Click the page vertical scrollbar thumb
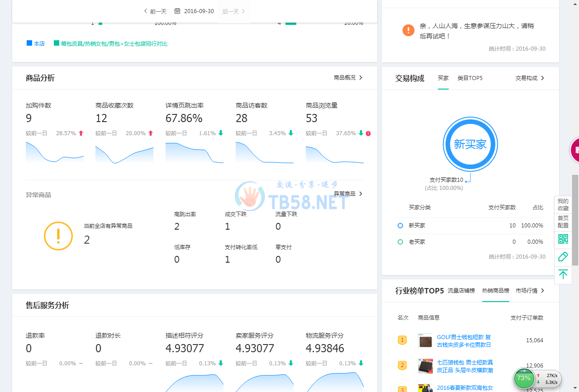Image resolution: width=579 pixels, height=392 pixels. coord(575,220)
